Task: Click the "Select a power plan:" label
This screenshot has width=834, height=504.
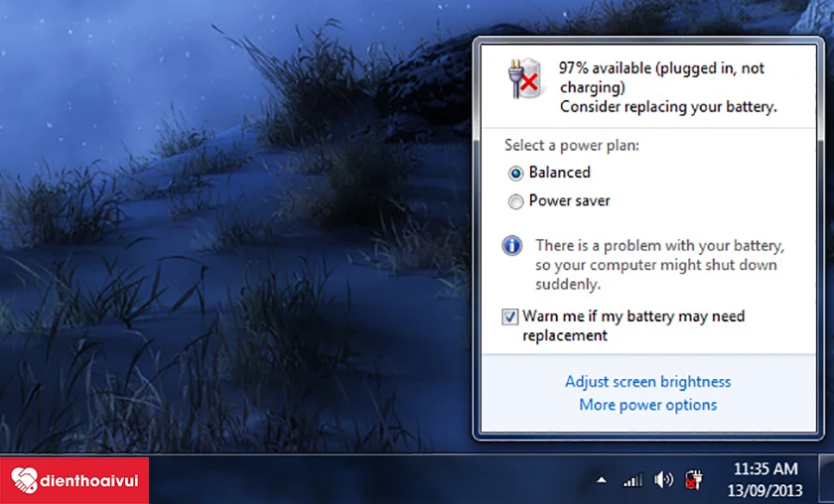Action: tap(572, 145)
